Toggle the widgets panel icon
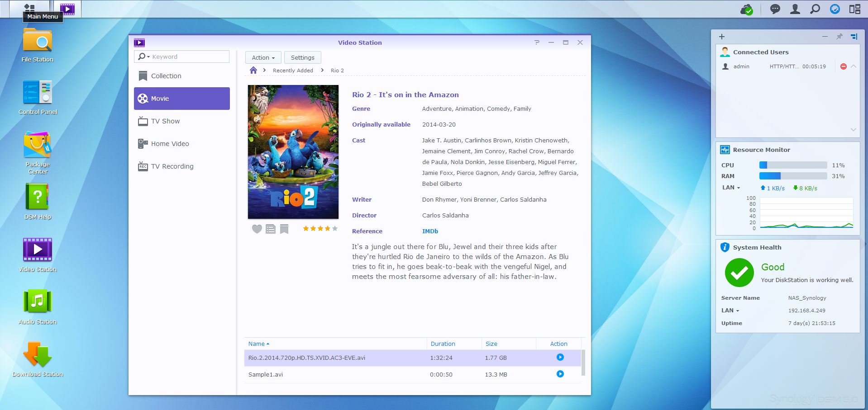 [x=855, y=9]
